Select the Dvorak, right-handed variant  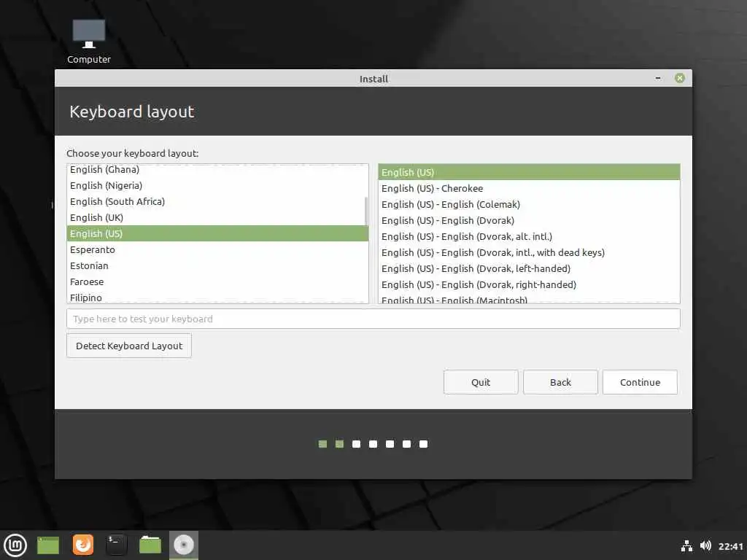(x=529, y=284)
